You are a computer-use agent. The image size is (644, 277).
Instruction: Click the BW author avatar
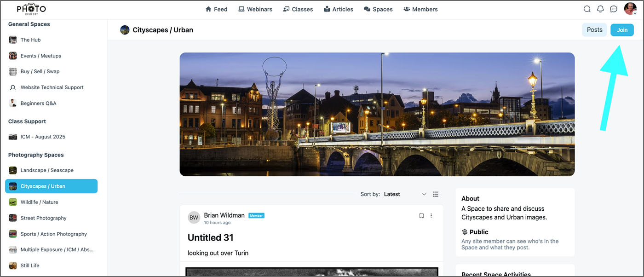(x=194, y=218)
